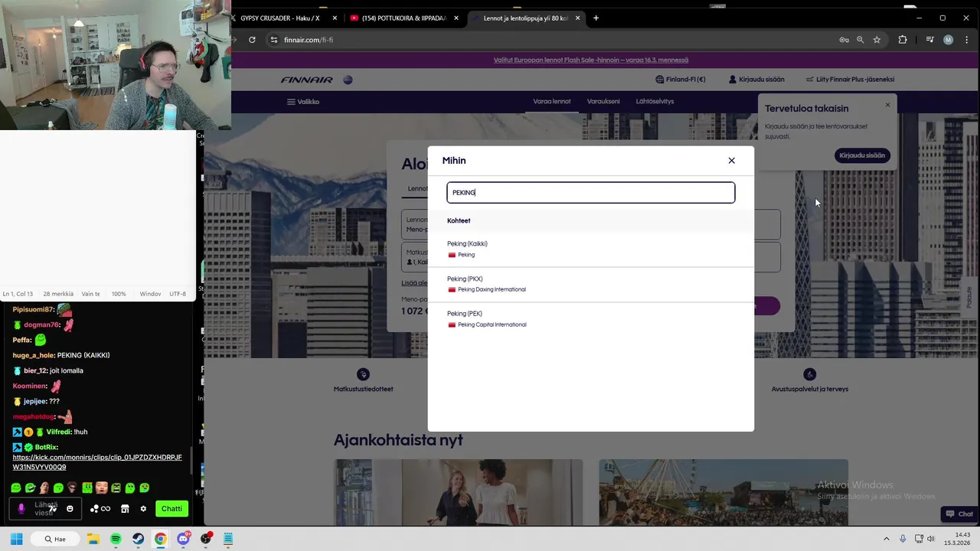The height and width of the screenshot is (551, 980).
Task: Bookmark this page with star icon
Action: coord(877,40)
